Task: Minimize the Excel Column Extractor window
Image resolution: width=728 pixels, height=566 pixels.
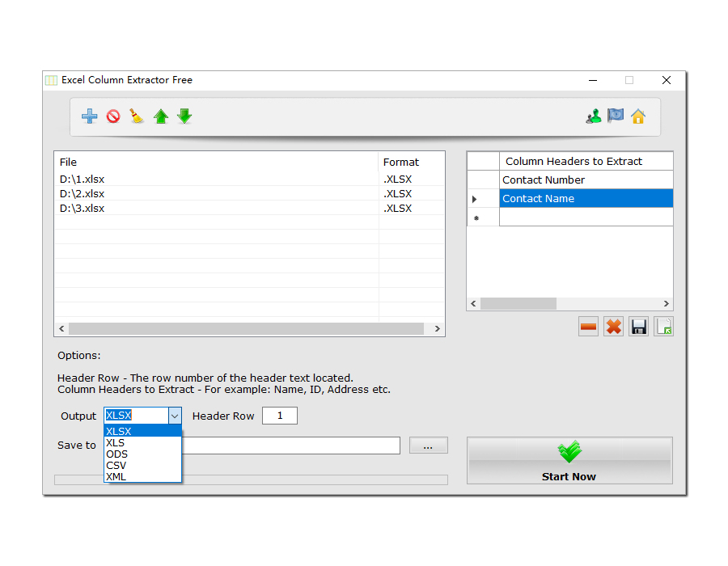Action: click(593, 80)
